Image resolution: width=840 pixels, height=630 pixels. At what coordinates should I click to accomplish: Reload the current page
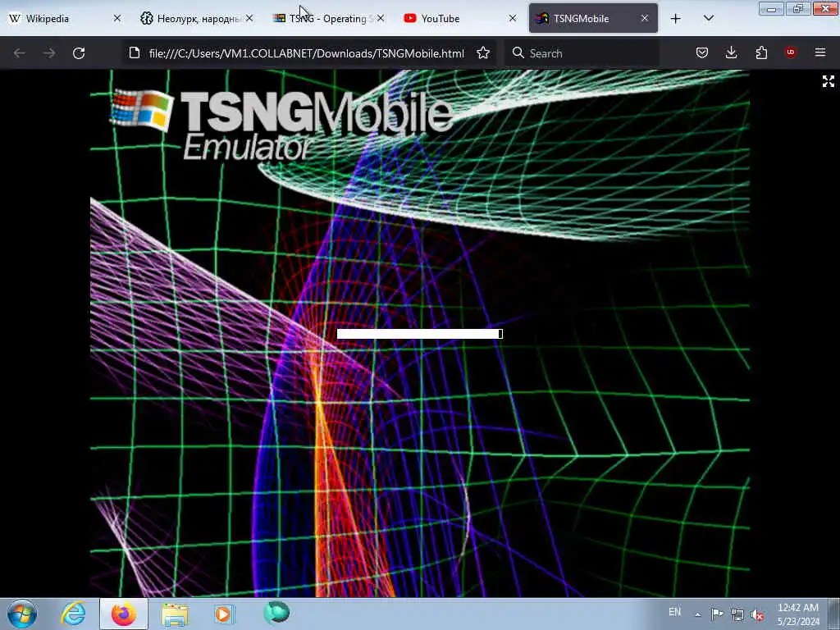coord(79,53)
